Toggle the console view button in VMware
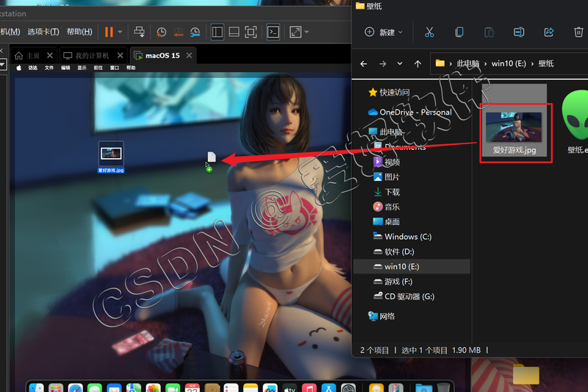The image size is (588, 392). (x=273, y=32)
